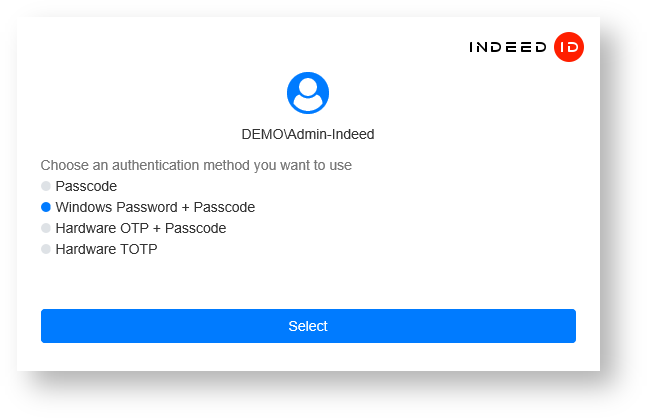Select the Passcode radio button
Screen dimensions: 648x419
pyautogui.click(x=46, y=186)
